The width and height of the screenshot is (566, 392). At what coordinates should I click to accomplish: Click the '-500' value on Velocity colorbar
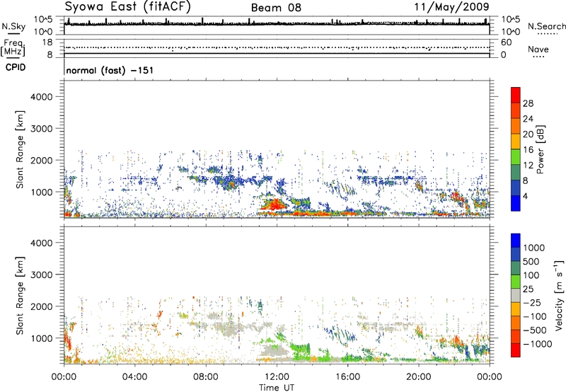click(535, 330)
